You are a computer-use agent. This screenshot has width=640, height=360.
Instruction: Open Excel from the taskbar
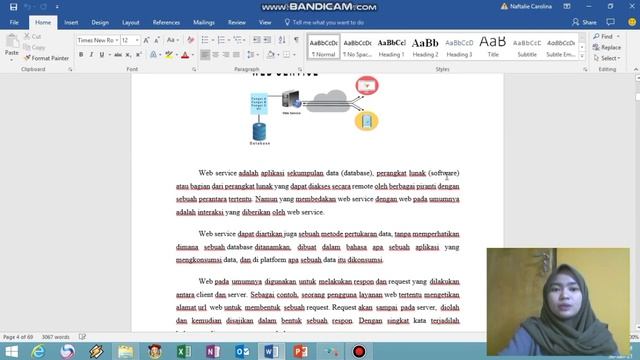(x=184, y=351)
